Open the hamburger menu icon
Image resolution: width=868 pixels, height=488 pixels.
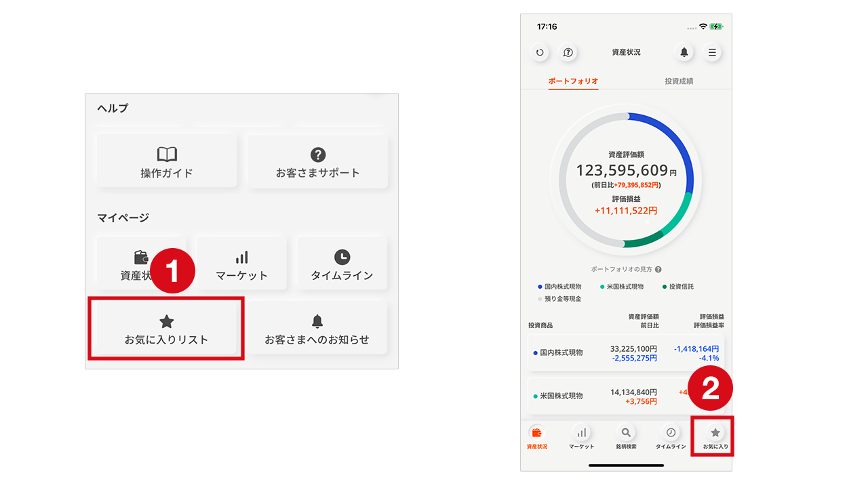coord(712,52)
